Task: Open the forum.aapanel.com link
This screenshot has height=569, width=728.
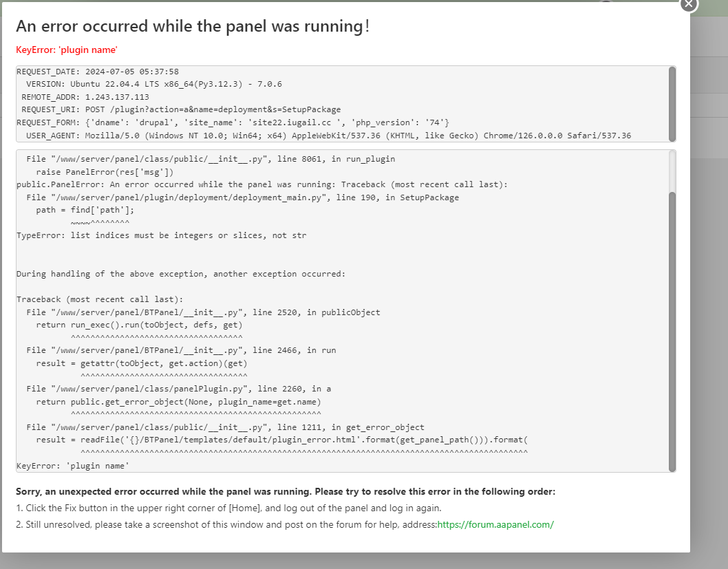Action: [x=495, y=524]
